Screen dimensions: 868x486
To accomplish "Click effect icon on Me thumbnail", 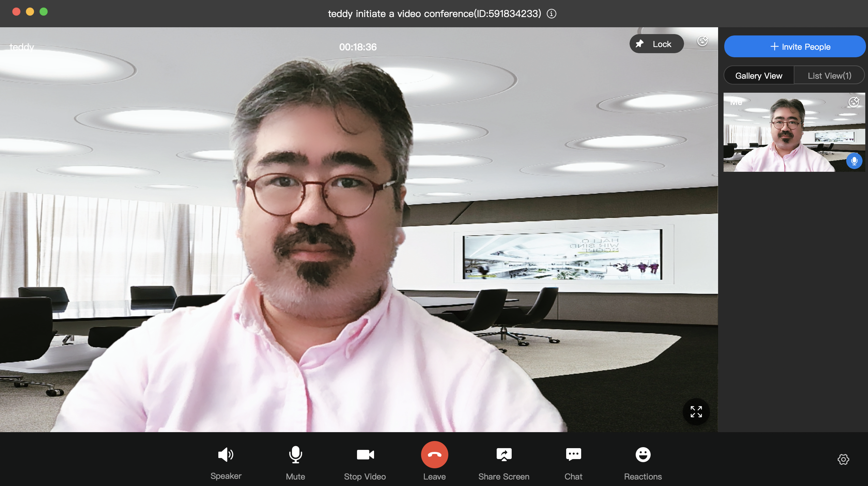I will point(854,102).
